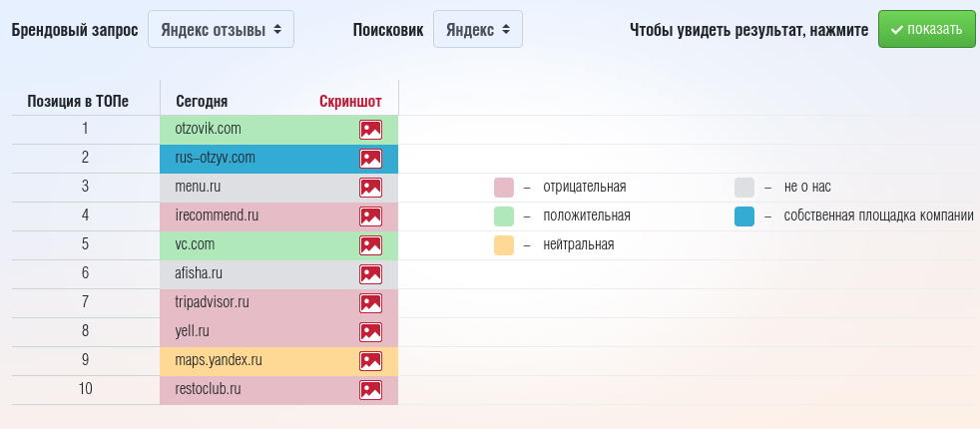Screen dimensions: 980x429
Task: Click position number 10 cell
Action: (x=85, y=389)
